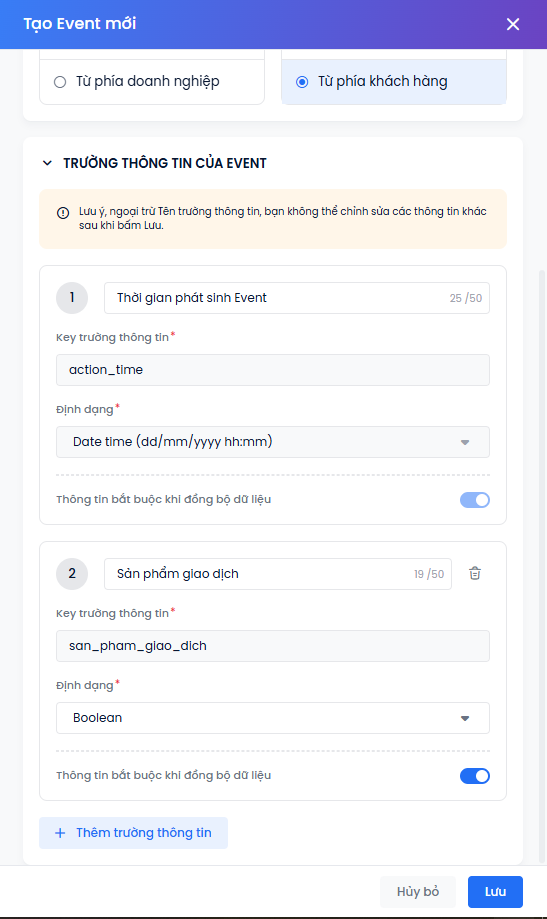Click the number 2 field badge

(72, 574)
